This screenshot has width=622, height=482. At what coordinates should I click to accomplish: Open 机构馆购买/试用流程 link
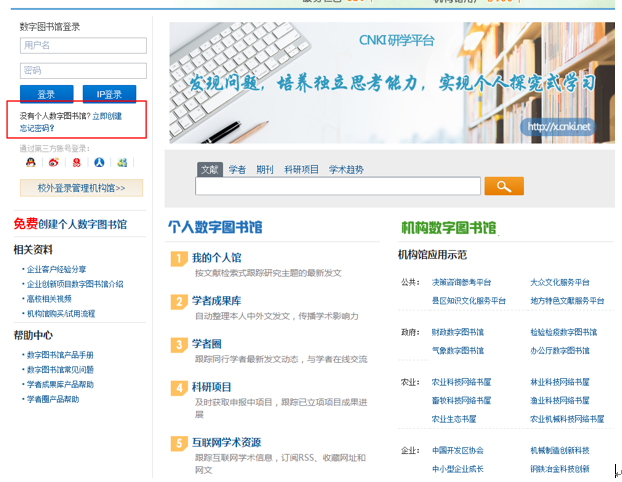tap(61, 313)
